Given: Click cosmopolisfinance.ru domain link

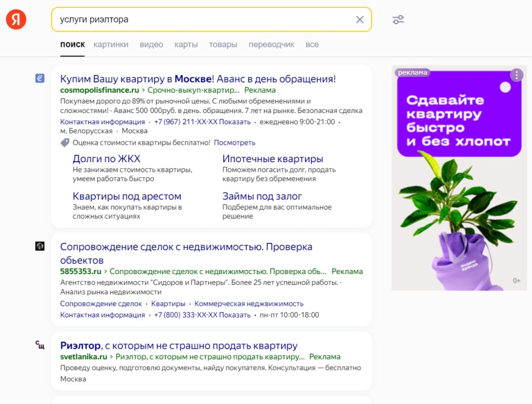Looking at the screenshot, I should click(100, 90).
